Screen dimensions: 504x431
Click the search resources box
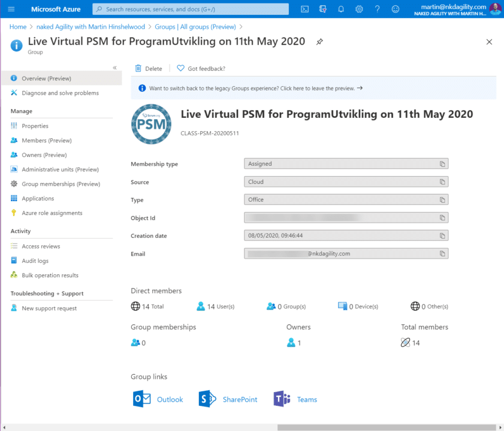(x=191, y=9)
